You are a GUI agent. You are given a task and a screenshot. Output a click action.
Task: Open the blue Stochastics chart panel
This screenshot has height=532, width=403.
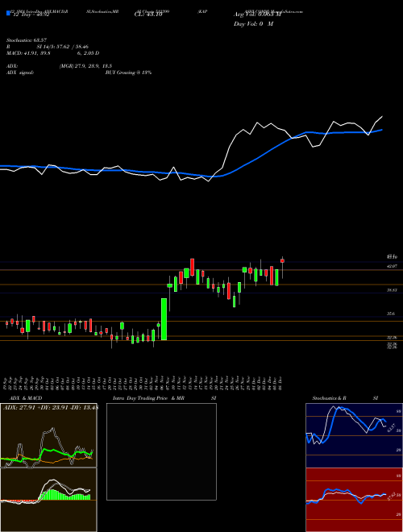click(x=354, y=435)
